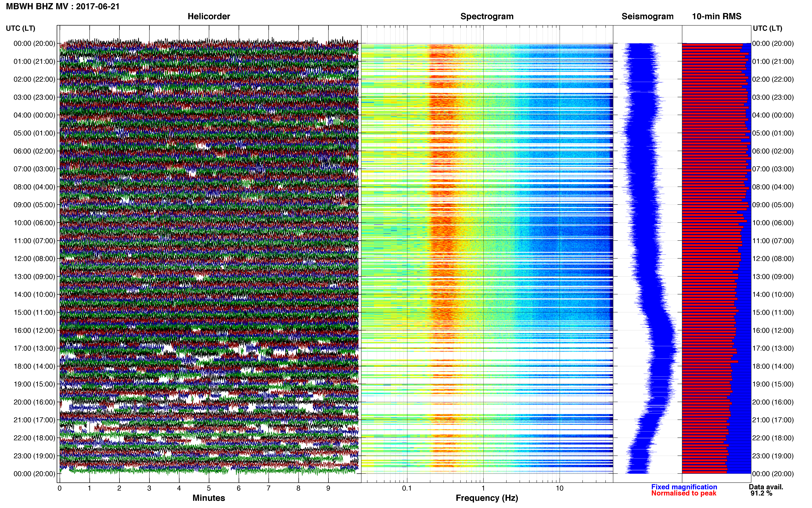
Task: Click the left '02:00 (22:00)' time label
Action: tap(34, 79)
